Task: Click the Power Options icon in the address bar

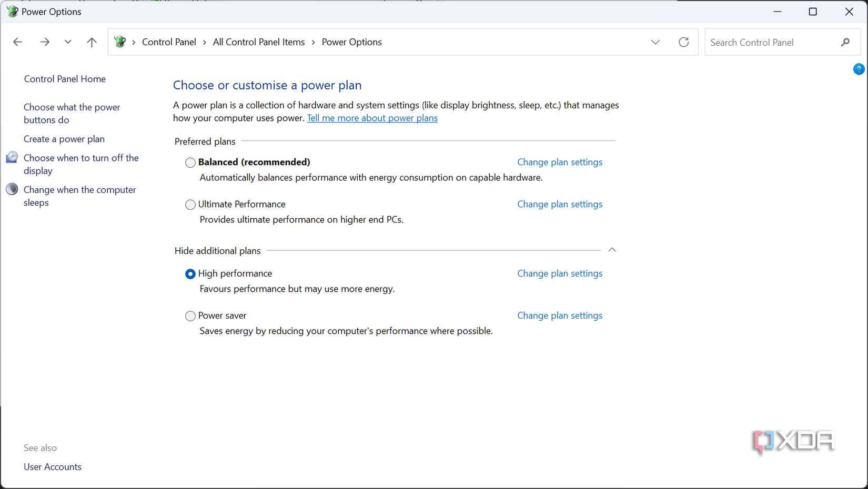Action: 120,42
